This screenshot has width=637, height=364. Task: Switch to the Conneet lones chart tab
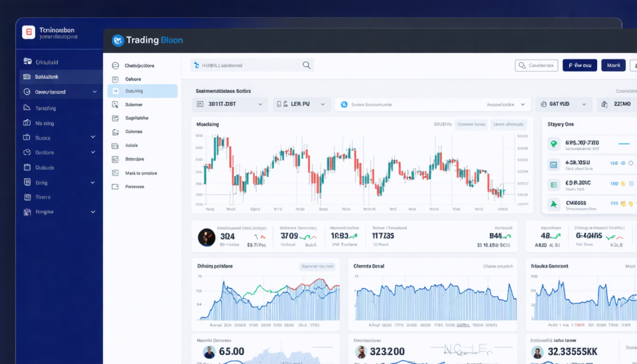click(x=471, y=125)
